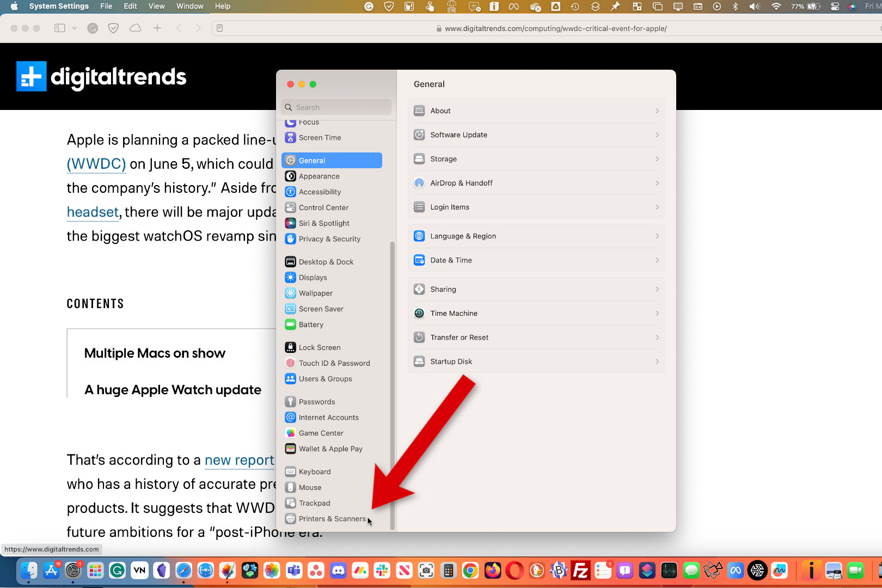Click the 'new report' hyperlink

[239, 460]
